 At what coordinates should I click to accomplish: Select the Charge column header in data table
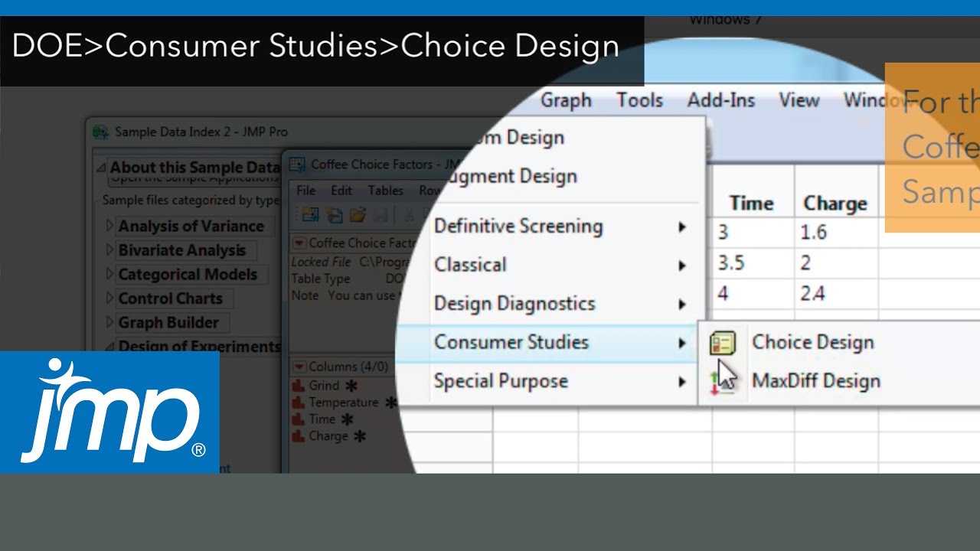click(x=836, y=203)
